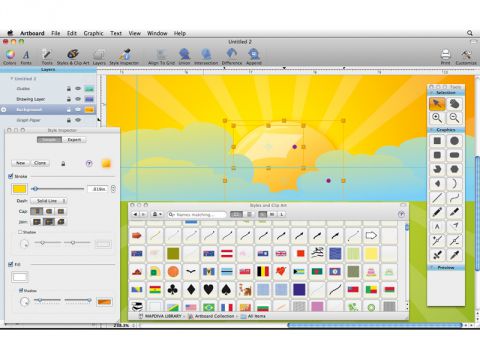
Task: Click the yellow stroke color swatch
Action: pyautogui.click(x=19, y=189)
